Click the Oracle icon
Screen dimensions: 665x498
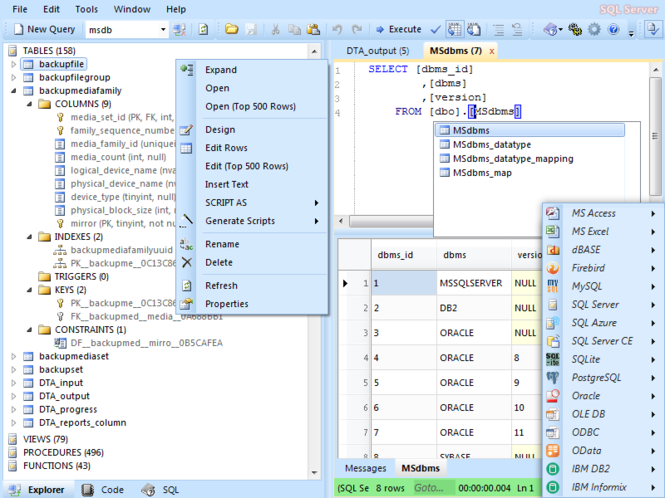[x=553, y=396]
